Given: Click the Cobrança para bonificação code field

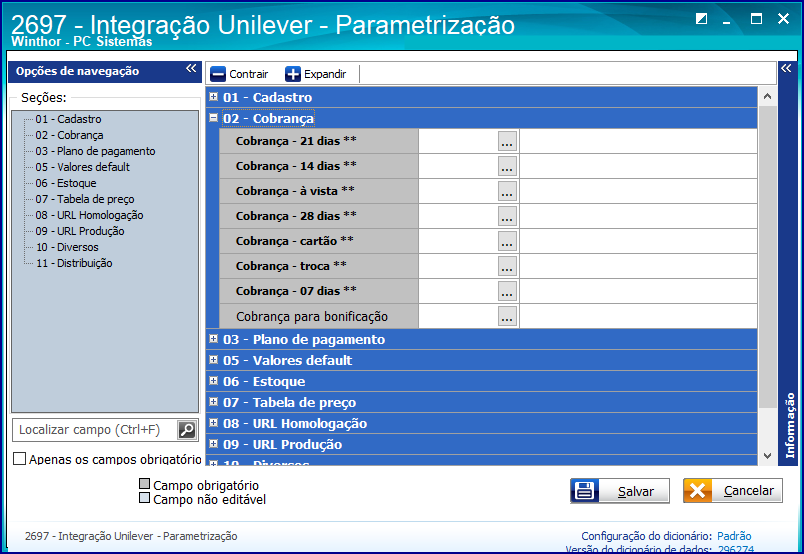Looking at the screenshot, I should (x=458, y=316).
